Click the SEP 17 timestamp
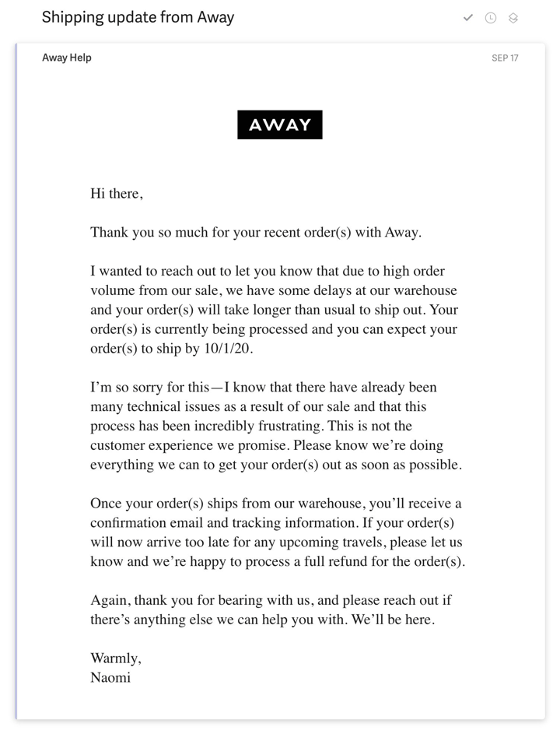The height and width of the screenshot is (741, 560). click(506, 58)
